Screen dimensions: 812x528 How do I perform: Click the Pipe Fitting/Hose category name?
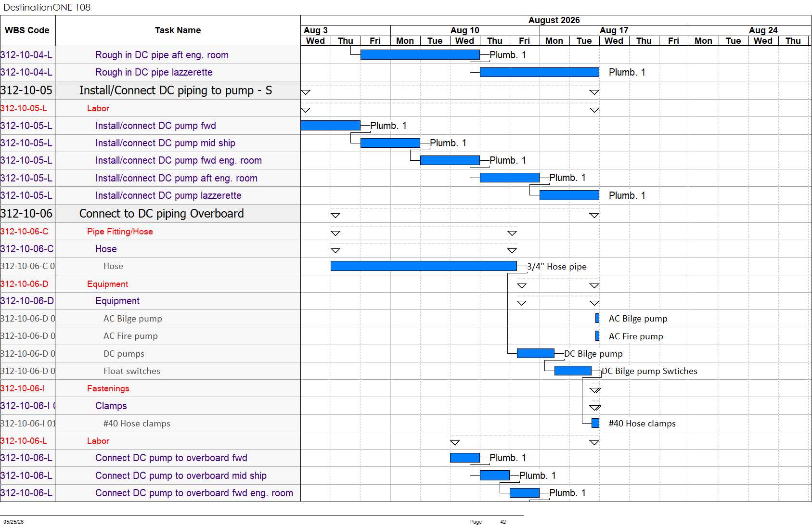point(120,232)
